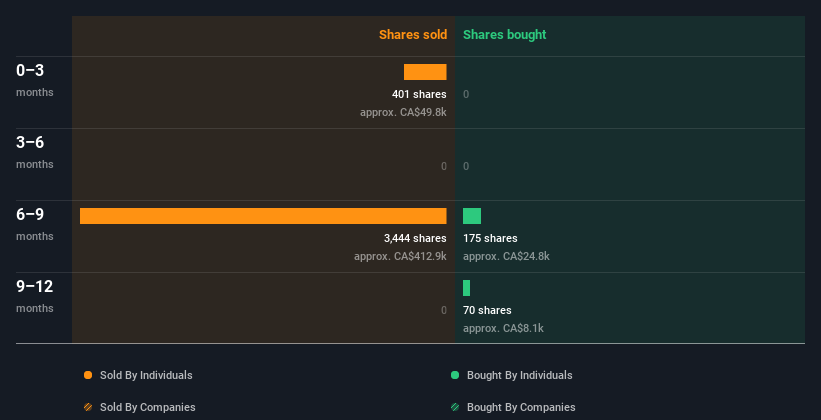
Task: Click the Sold By Companies legend text
Action: (x=148, y=407)
